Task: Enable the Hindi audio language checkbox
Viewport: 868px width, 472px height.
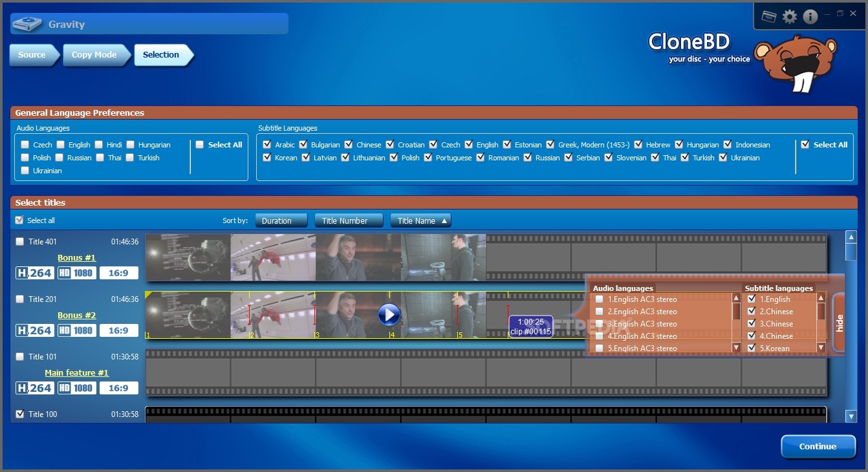Action: (x=98, y=145)
